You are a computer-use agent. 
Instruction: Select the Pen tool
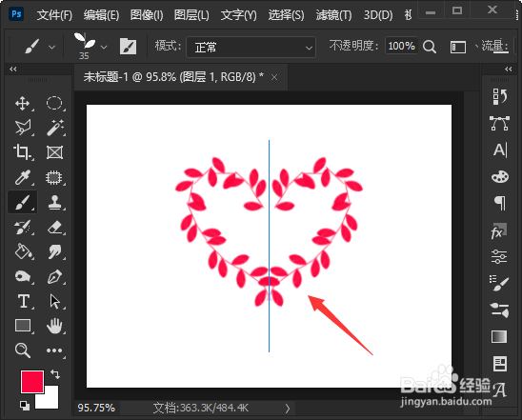(x=54, y=276)
